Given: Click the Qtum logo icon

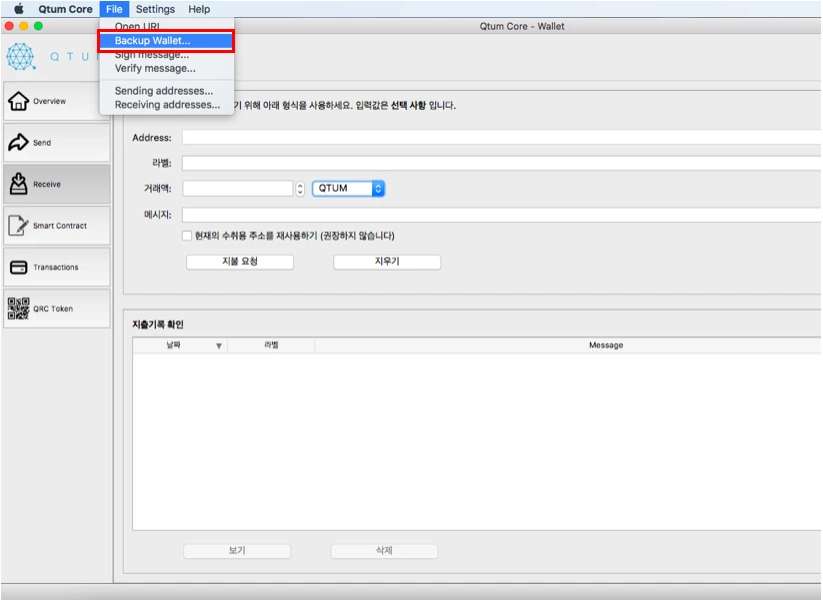Looking at the screenshot, I should click(21, 56).
